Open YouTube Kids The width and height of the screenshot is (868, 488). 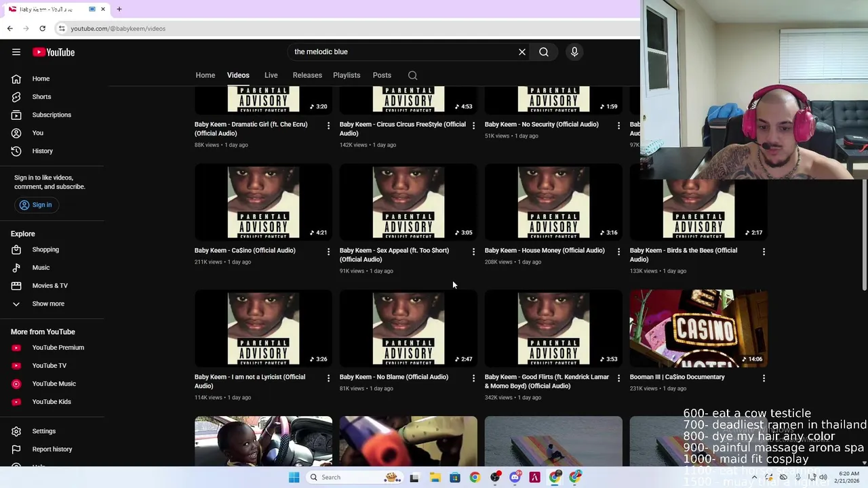point(52,402)
